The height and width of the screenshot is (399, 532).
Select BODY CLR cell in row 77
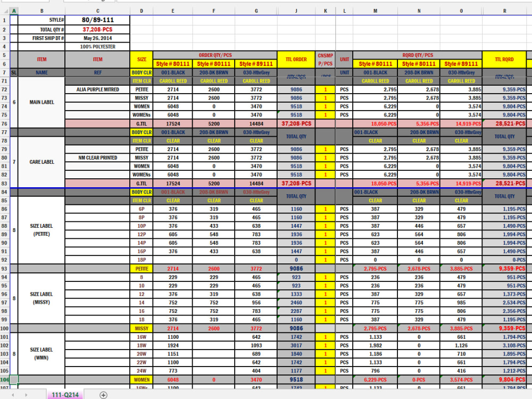pyautogui.click(x=142, y=132)
